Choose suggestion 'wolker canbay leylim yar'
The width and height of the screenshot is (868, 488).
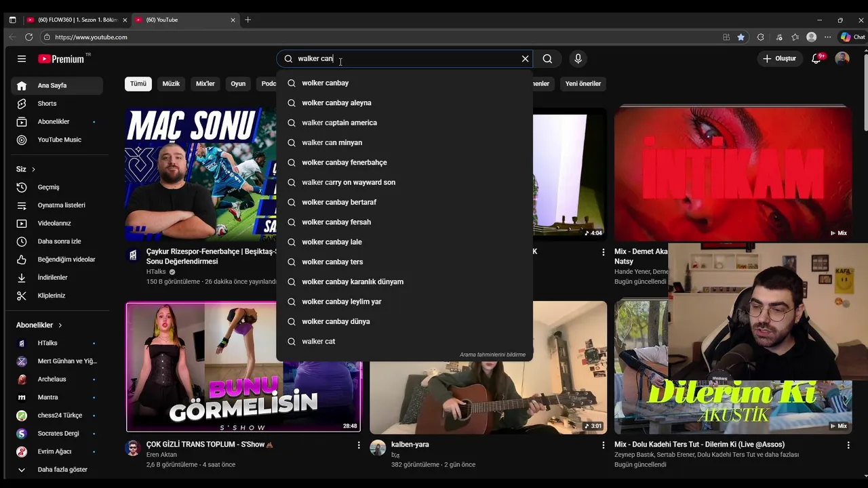tap(405, 302)
